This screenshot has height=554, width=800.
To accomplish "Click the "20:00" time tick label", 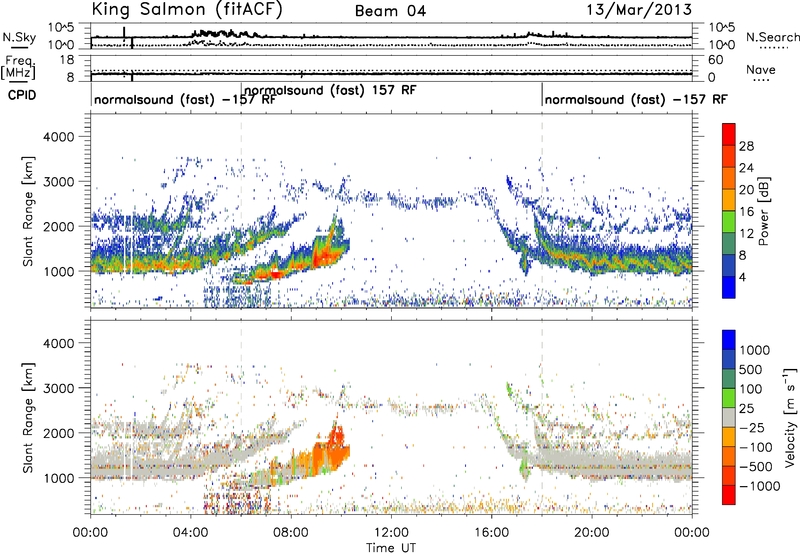I will (x=592, y=532).
